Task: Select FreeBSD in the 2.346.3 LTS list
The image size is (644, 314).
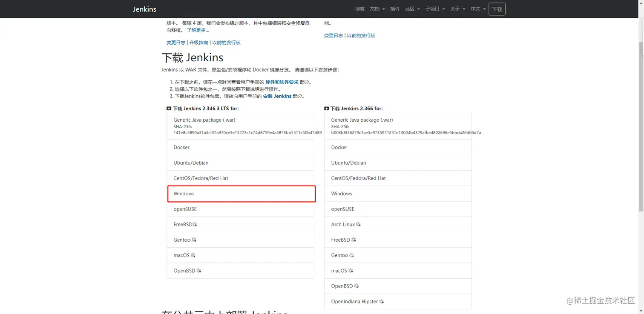Action: click(x=240, y=224)
